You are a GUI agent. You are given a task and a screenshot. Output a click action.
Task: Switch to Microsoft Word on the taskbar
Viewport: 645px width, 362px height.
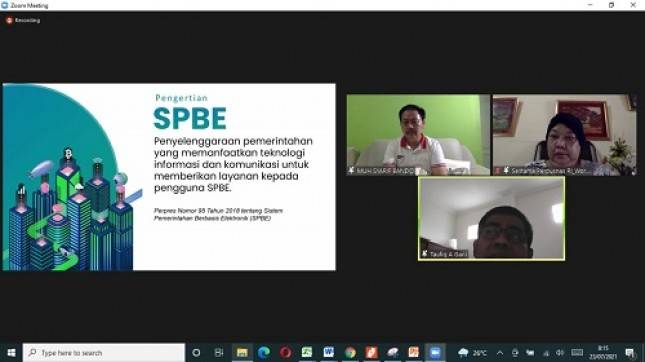tap(328, 353)
